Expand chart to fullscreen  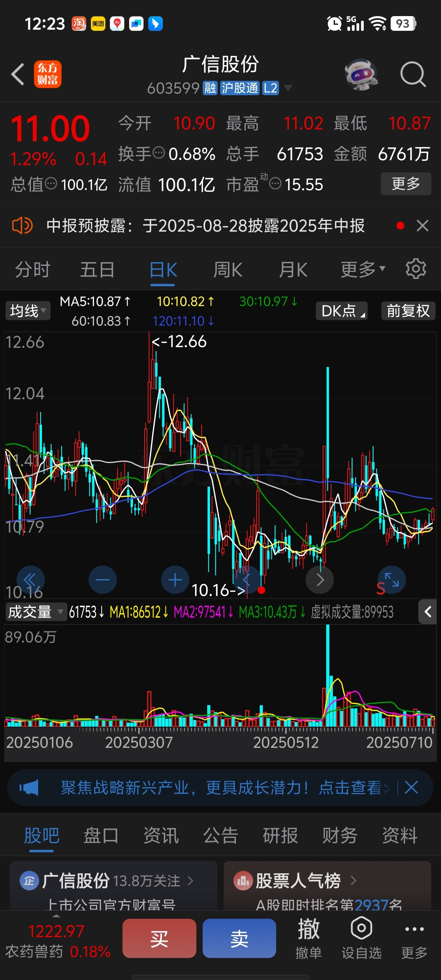point(392,580)
